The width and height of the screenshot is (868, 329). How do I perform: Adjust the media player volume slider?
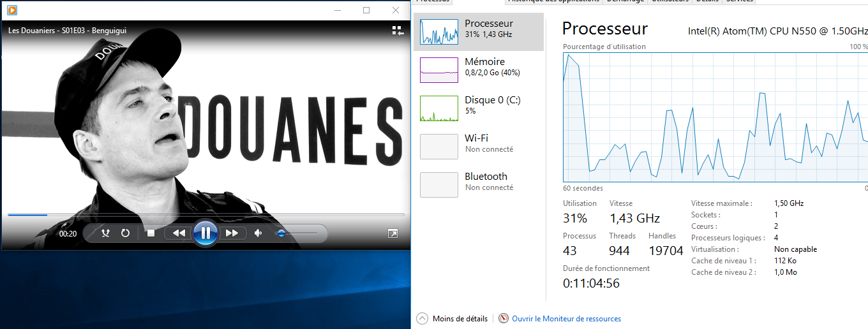[x=296, y=233]
